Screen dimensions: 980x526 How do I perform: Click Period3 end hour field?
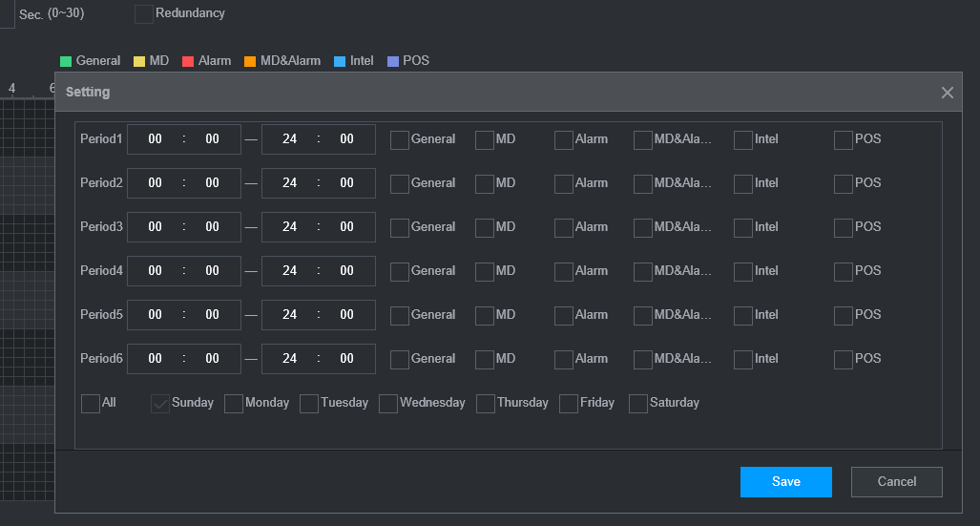(289, 227)
